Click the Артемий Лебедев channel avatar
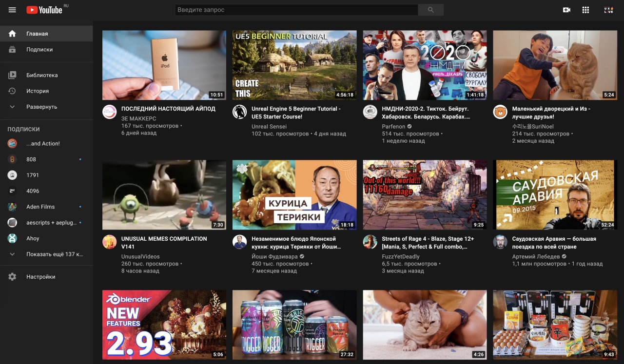 click(500, 242)
